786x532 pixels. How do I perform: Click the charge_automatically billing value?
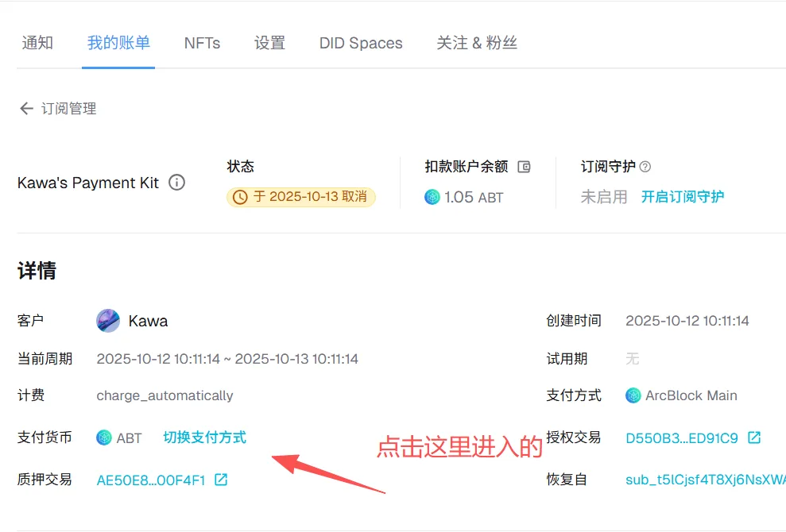[x=165, y=395]
